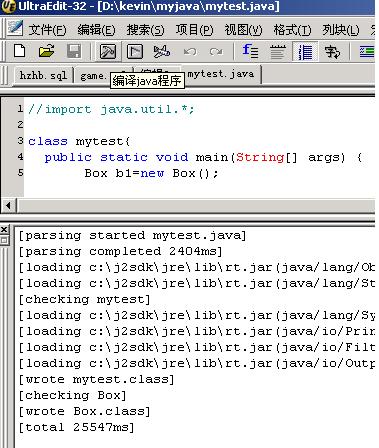Open the 项目(P) menu
379x448 pixels.
click(194, 30)
